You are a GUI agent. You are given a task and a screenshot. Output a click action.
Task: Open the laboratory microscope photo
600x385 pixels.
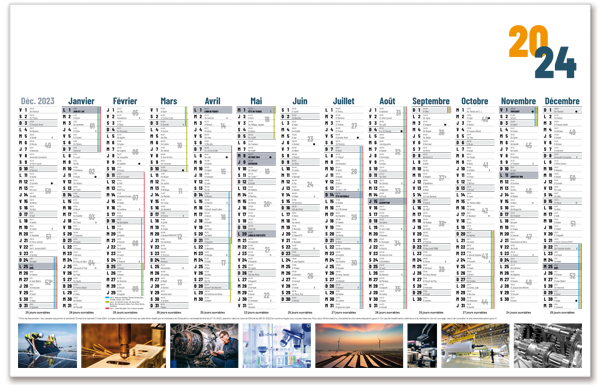pos(277,346)
